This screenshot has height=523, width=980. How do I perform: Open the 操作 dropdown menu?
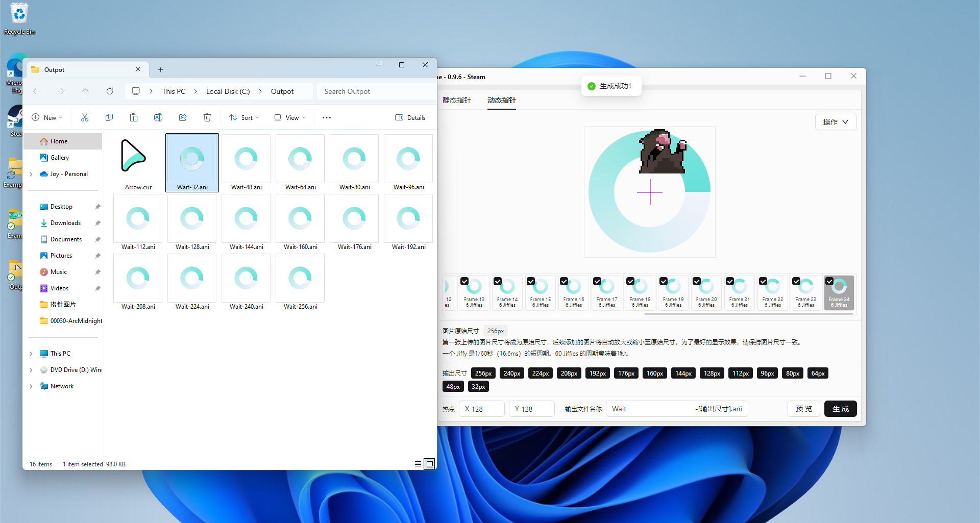pos(836,122)
